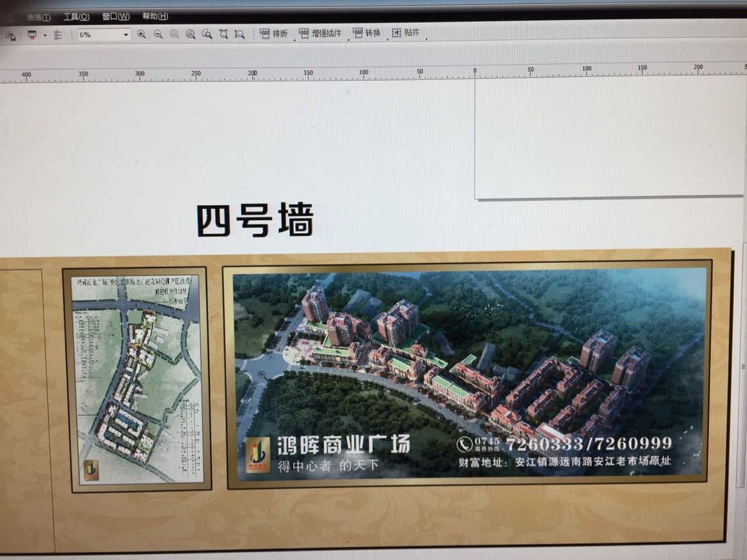Open the 工具(O) menu

[76, 16]
